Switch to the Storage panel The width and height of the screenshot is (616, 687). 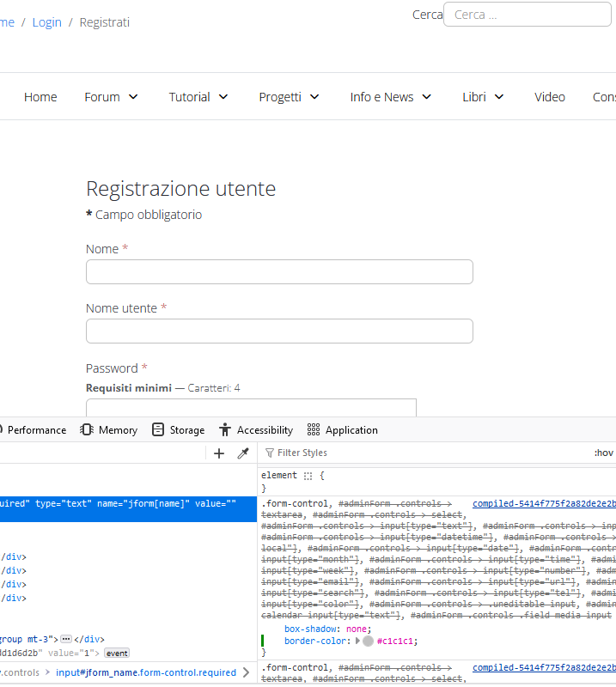pyautogui.click(x=178, y=430)
